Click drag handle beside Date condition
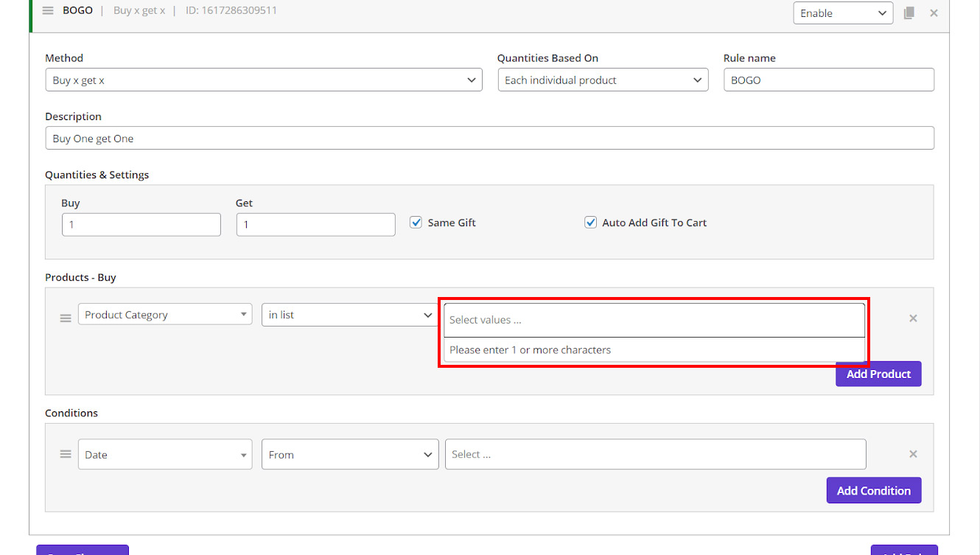Image resolution: width=980 pixels, height=555 pixels. (66, 454)
